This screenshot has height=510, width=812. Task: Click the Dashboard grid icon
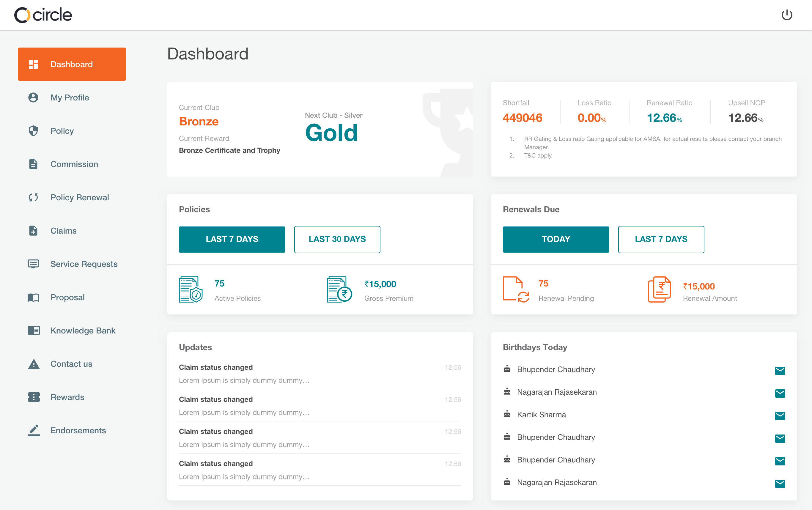pos(33,64)
